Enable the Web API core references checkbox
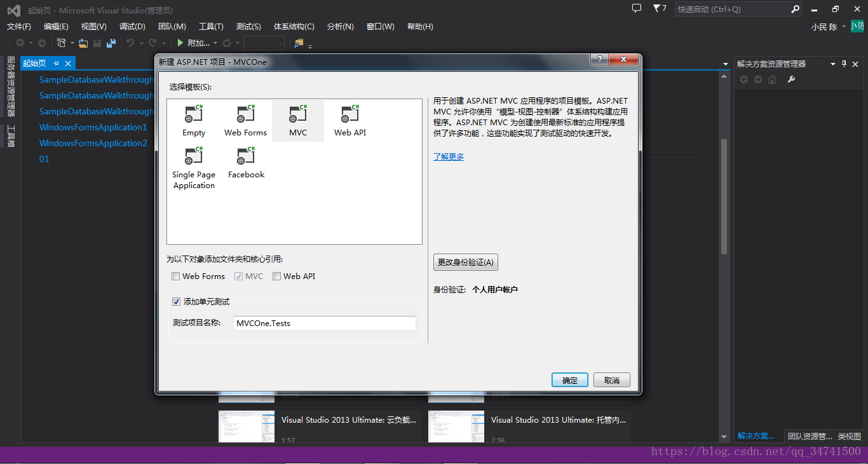 point(276,276)
